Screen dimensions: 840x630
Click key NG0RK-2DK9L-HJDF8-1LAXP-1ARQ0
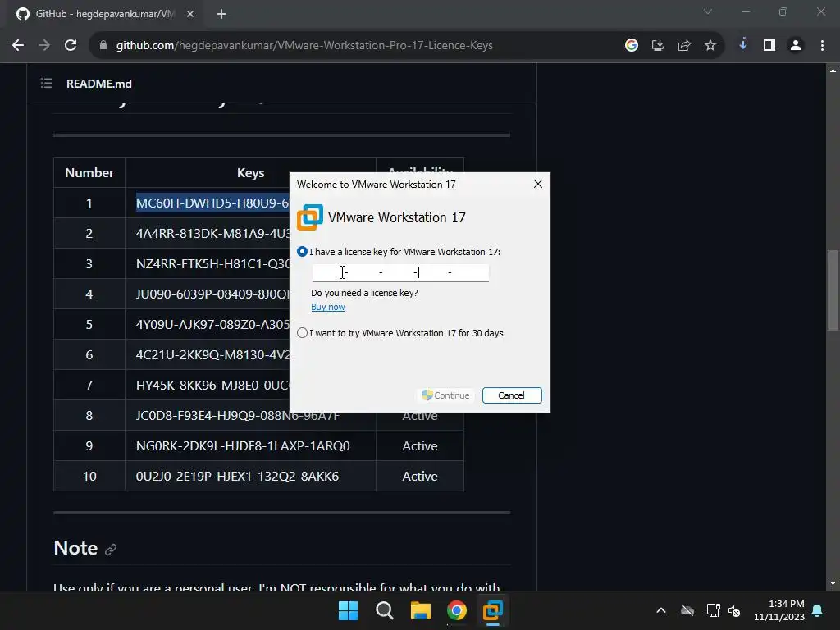(243, 445)
